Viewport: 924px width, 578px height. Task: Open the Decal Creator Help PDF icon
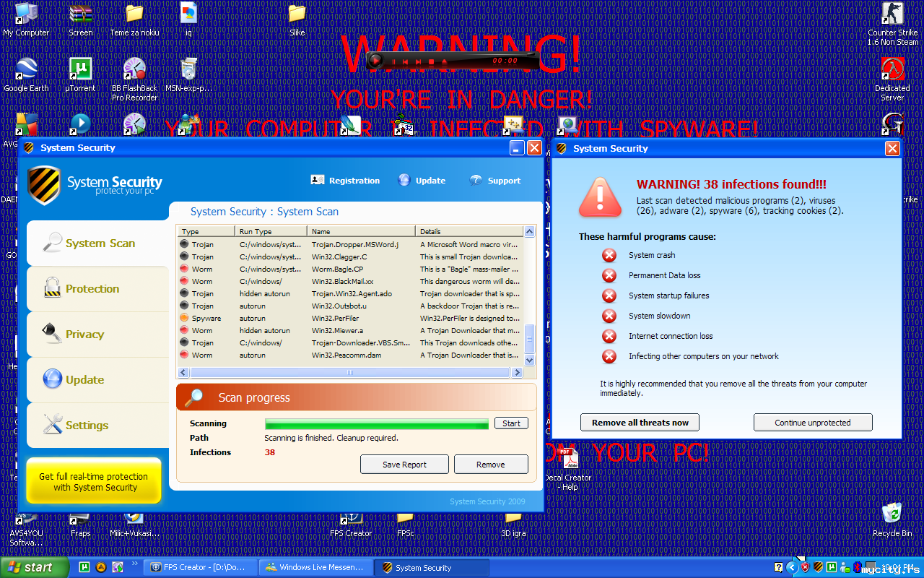pyautogui.click(x=568, y=469)
